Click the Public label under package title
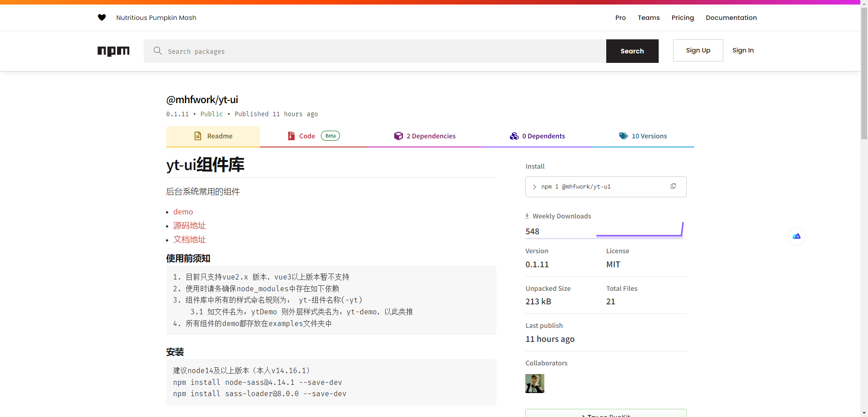This screenshot has height=417, width=868. click(212, 114)
